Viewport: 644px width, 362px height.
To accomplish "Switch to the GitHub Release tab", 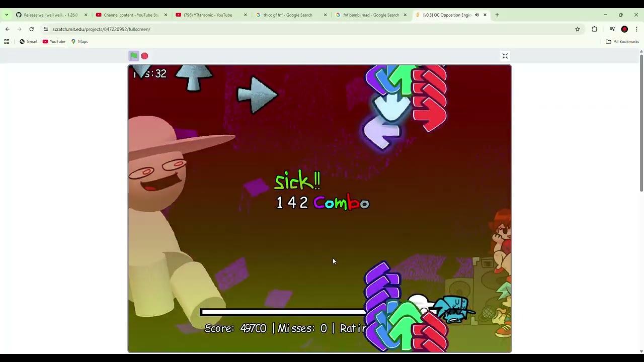I will coord(50,15).
